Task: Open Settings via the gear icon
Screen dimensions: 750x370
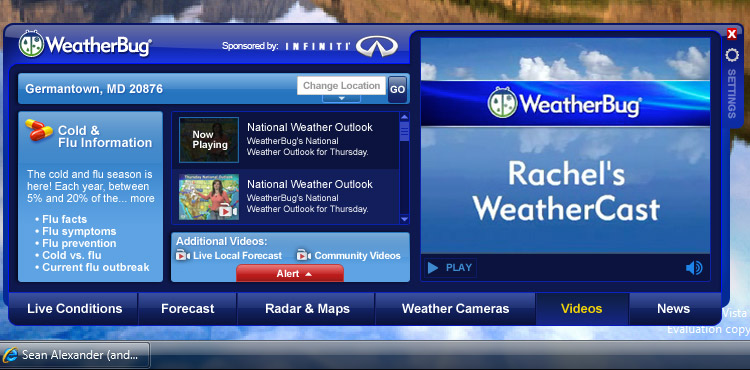Action: (731, 55)
